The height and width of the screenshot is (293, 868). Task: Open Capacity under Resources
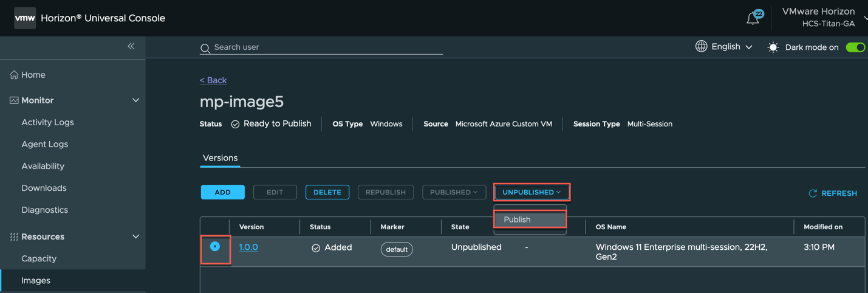(x=39, y=258)
